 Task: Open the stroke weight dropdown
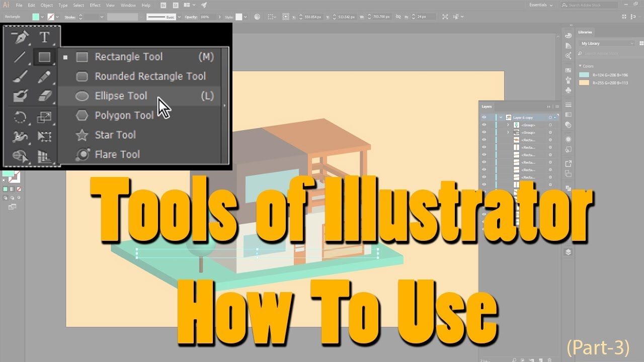click(x=102, y=17)
